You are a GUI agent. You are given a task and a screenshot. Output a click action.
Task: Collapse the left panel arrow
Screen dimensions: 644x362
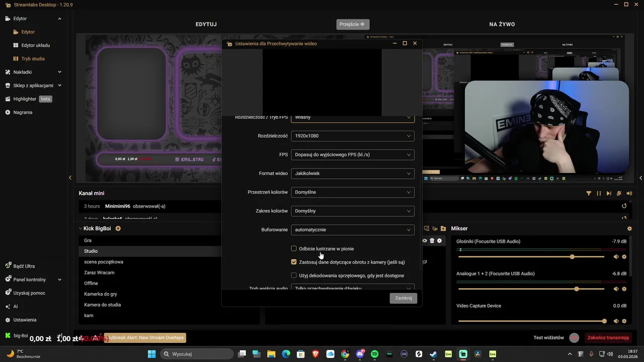click(x=70, y=177)
